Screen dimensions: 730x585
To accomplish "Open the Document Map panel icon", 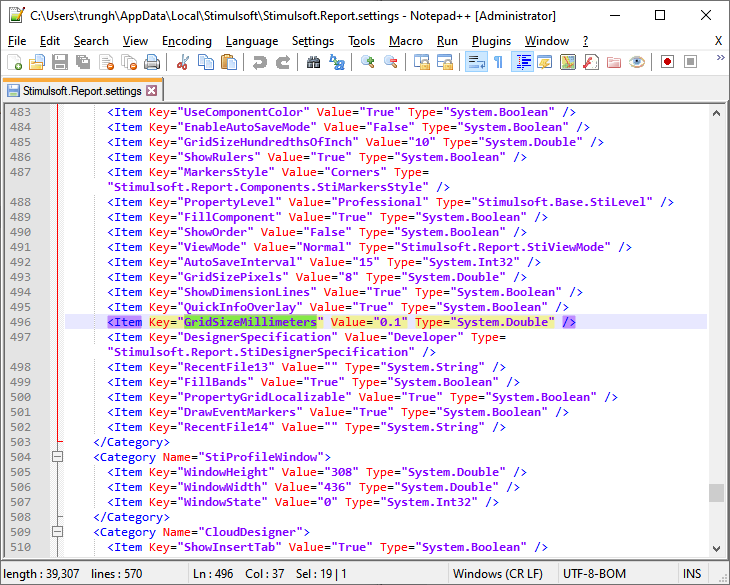I will pos(568,62).
